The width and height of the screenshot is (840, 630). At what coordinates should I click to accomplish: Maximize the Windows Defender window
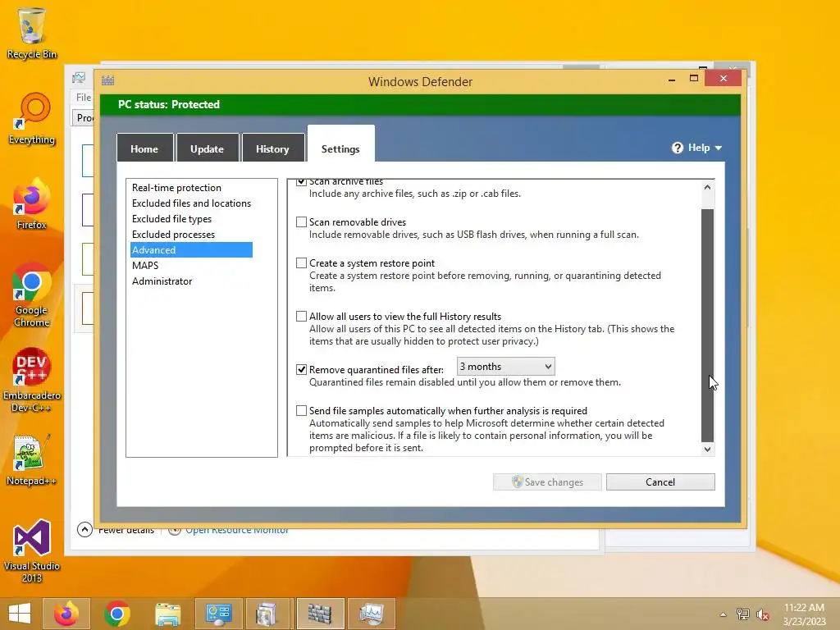coord(694,79)
